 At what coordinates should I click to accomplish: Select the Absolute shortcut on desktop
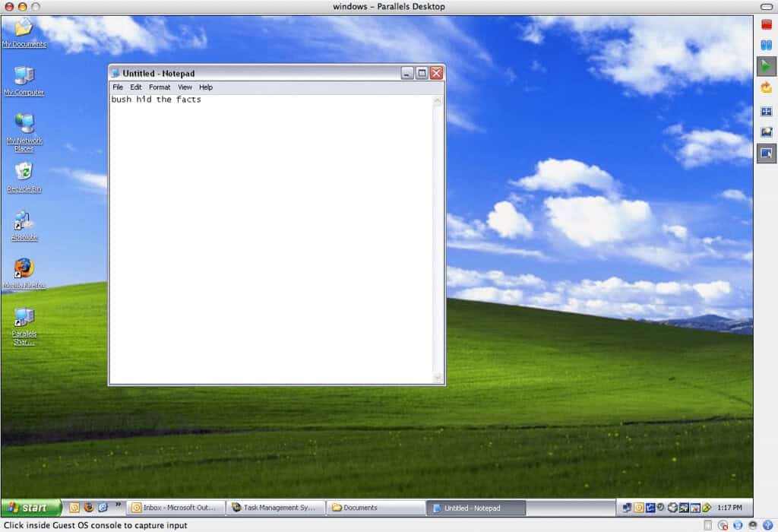point(24,226)
